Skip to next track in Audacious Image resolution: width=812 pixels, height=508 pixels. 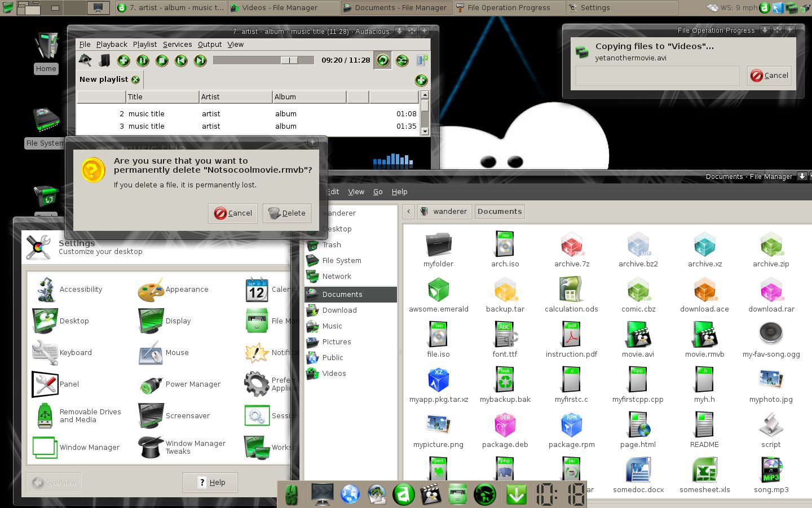pos(200,60)
